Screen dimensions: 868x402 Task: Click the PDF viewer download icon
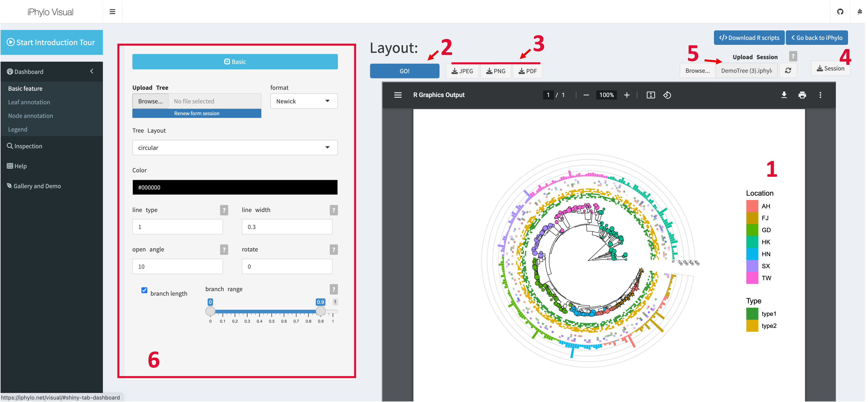(x=784, y=95)
